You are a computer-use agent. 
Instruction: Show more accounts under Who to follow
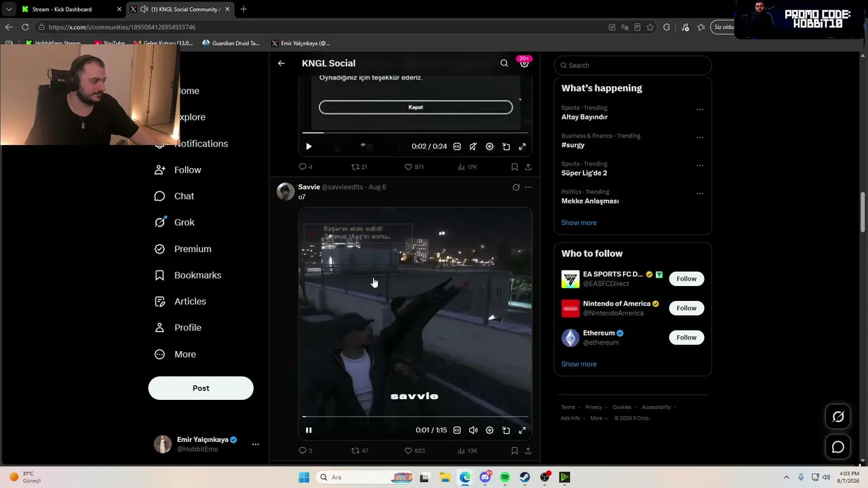579,365
